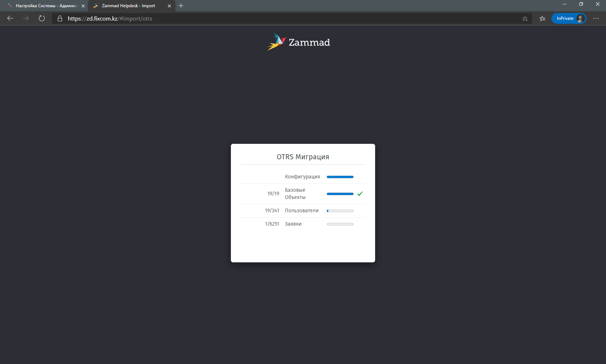Close the Настройка Системы tab
Viewport: 606px width, 364px height.
point(83,6)
